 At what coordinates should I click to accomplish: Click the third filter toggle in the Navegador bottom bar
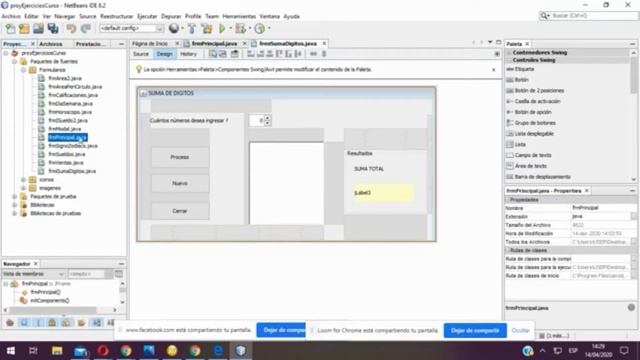[x=38, y=323]
